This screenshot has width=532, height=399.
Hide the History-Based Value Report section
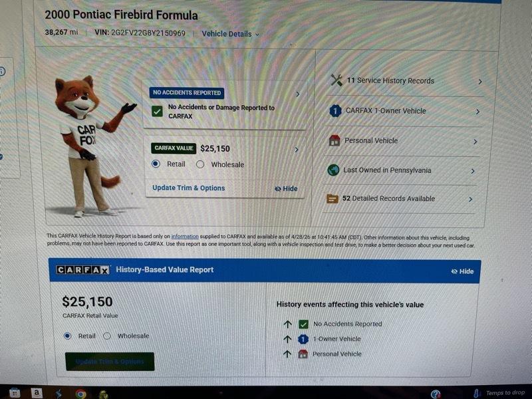(462, 271)
